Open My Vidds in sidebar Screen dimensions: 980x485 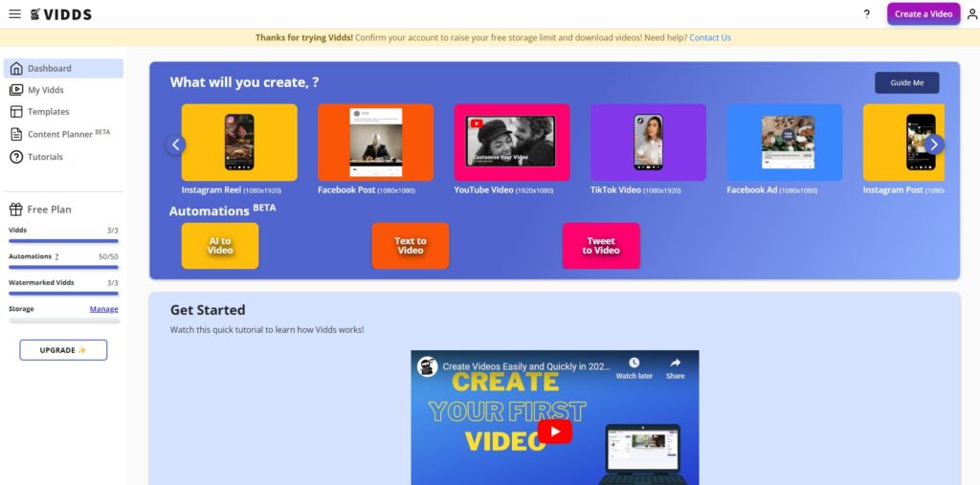(x=45, y=90)
